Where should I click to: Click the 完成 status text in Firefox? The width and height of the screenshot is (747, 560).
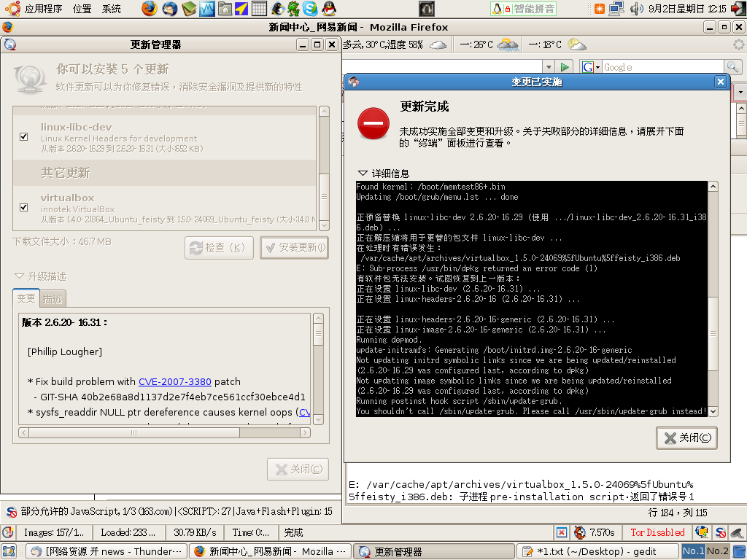point(293,532)
